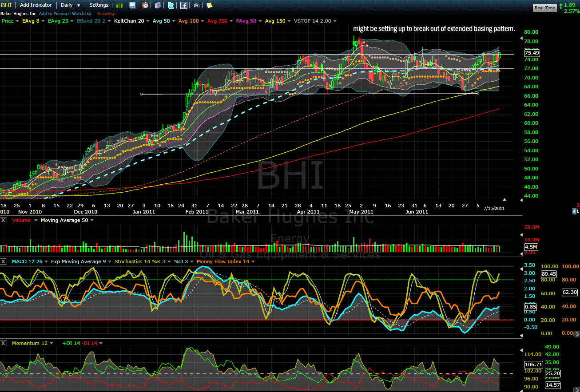This screenshot has width=580, height=392.
Task: Expand the FAvg 50 dropdown
Action: (260, 21)
